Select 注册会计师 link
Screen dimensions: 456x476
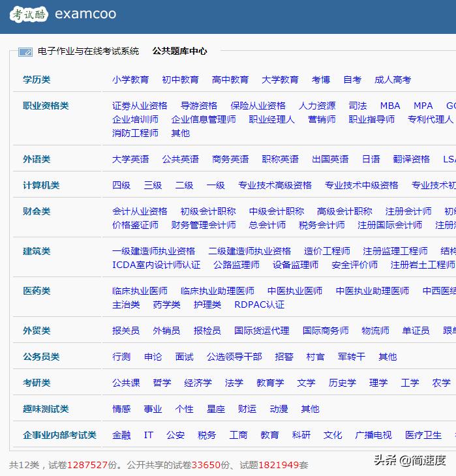[x=408, y=211]
